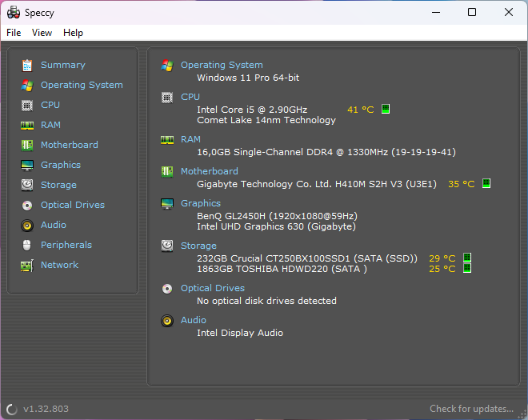Click the Crucial SSD temperature indicator
This screenshot has height=420, width=528.
click(x=467, y=258)
